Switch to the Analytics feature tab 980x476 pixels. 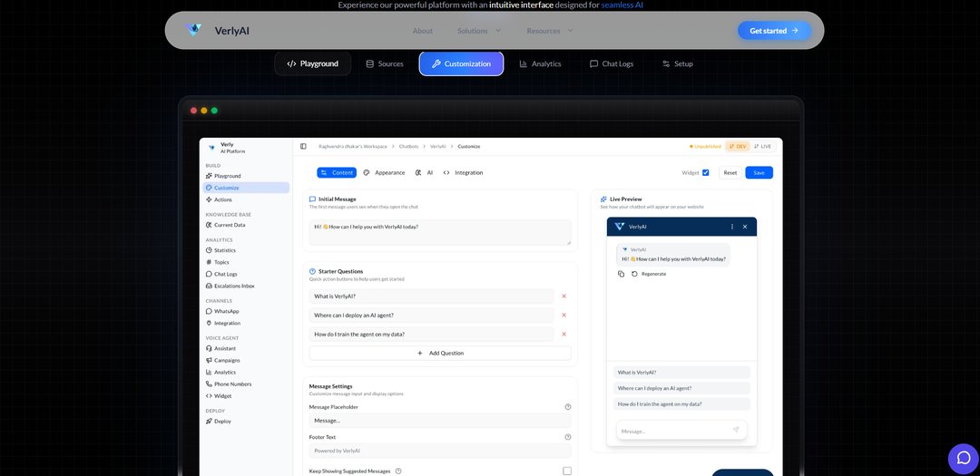540,63
